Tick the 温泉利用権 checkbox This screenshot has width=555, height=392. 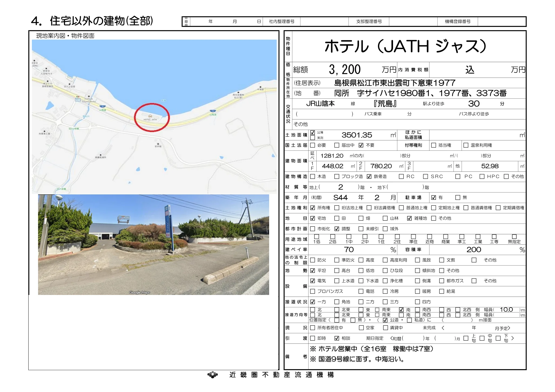click(466, 145)
